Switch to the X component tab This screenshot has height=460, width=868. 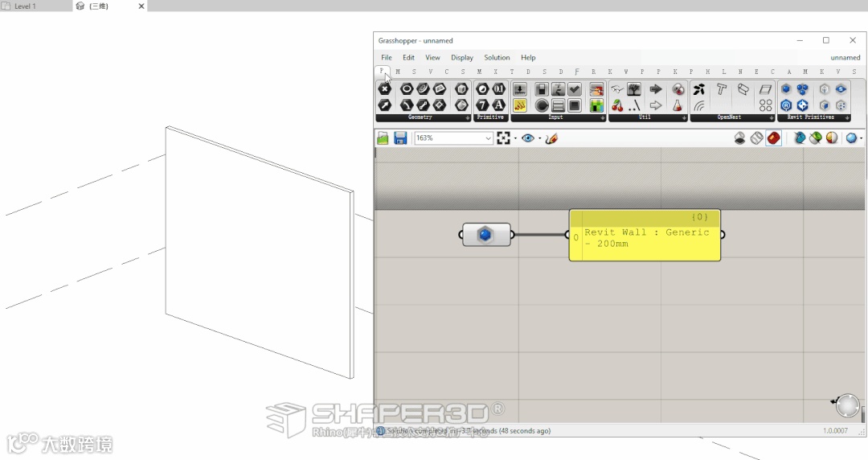point(495,72)
